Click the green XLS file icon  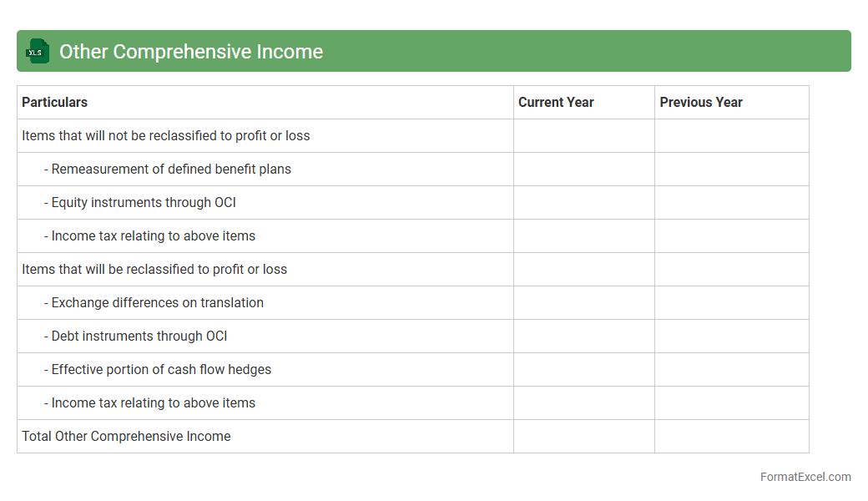pos(38,52)
